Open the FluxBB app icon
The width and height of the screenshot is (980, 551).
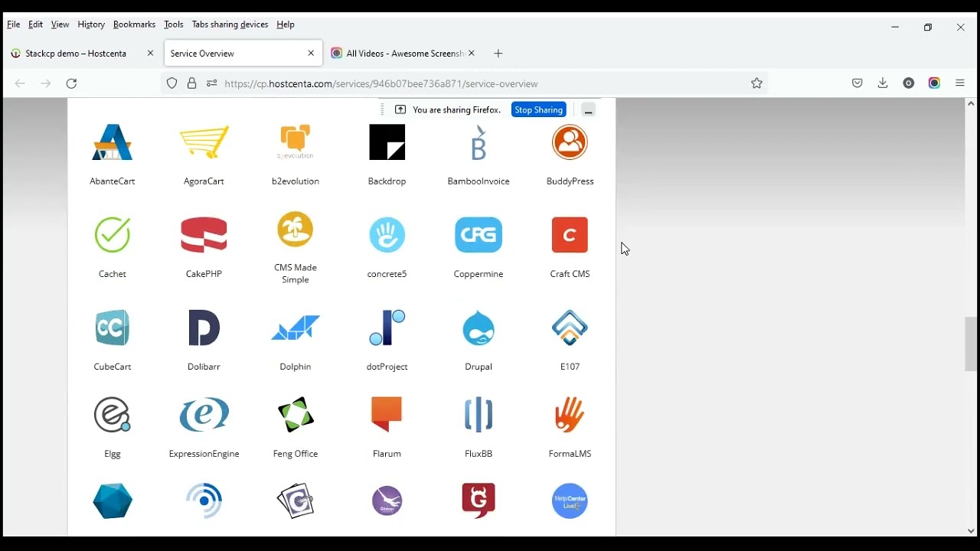point(479,416)
